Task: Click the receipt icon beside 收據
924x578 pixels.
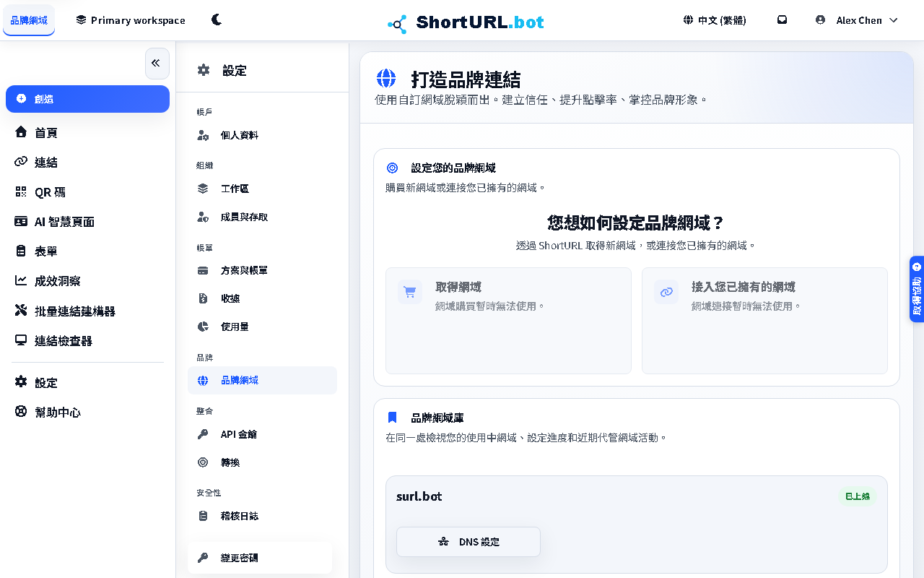Action: tap(203, 298)
